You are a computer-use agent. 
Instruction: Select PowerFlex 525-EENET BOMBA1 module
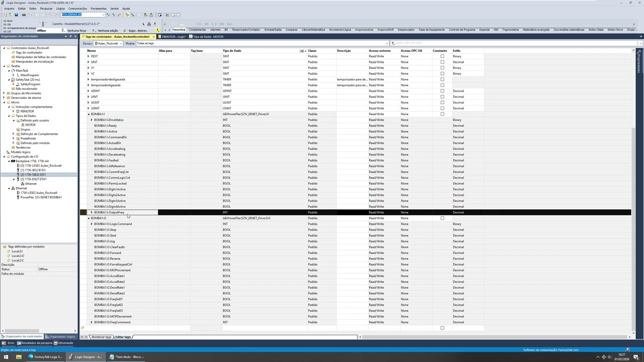(x=41, y=197)
